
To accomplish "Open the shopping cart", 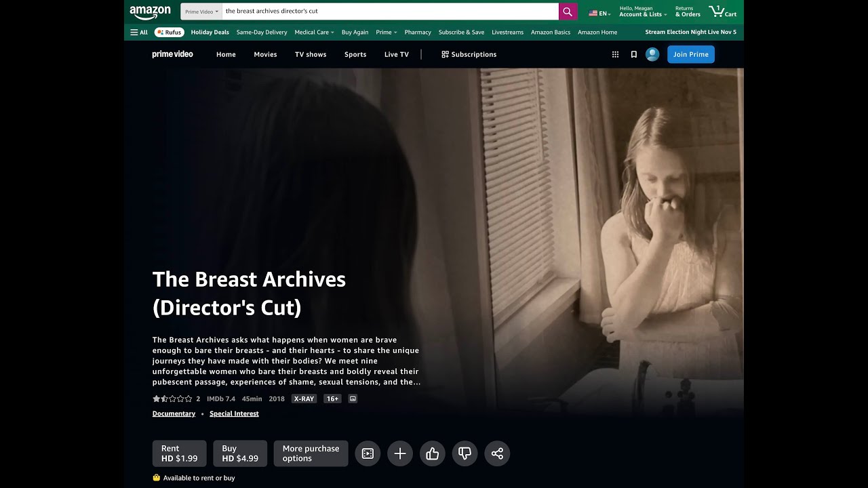I will 723,12.
